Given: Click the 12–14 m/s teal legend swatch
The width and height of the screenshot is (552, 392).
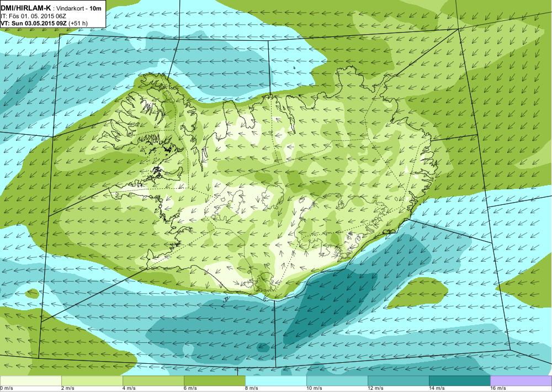Looking at the screenshot, I should point(398,381).
